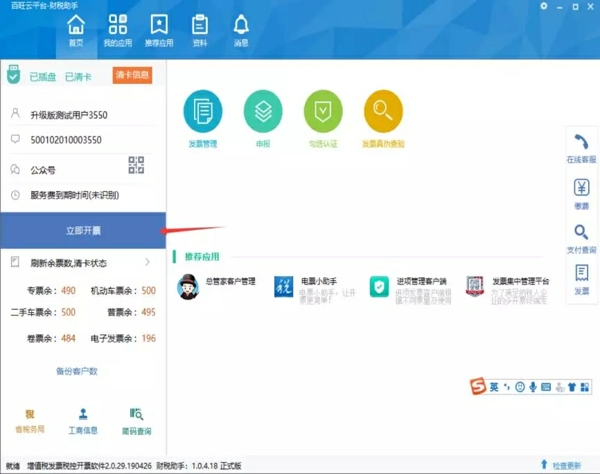
Task: Open the 消息 bell tab
Action: coord(241,30)
